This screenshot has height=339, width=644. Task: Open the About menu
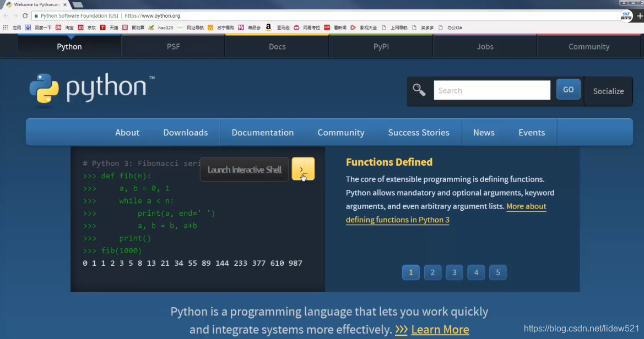pos(127,133)
